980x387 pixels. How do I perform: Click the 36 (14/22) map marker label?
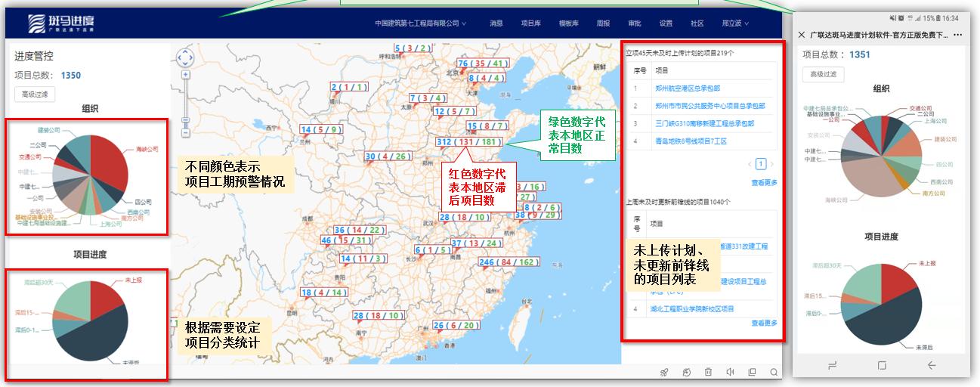point(360,230)
